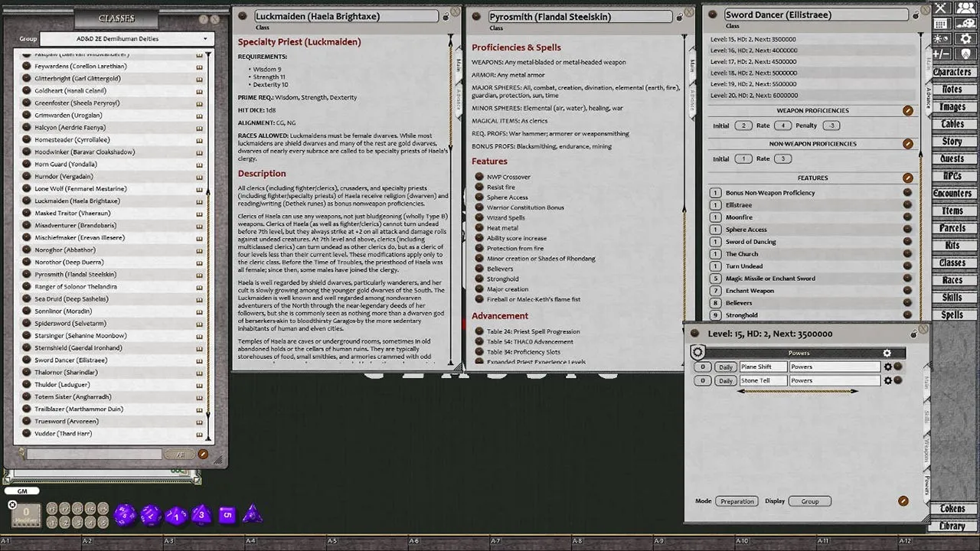
Task: Open the Story sidebar button
Action: (x=952, y=142)
